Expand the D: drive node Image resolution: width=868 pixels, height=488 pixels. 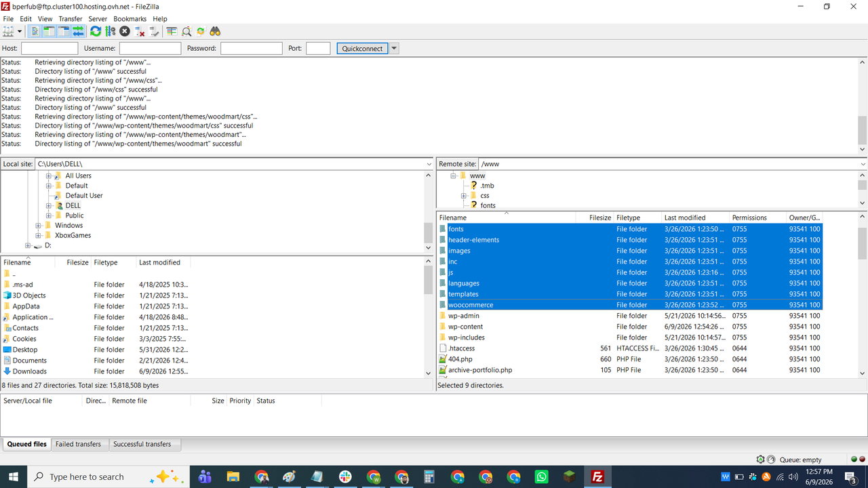pyautogui.click(x=28, y=245)
